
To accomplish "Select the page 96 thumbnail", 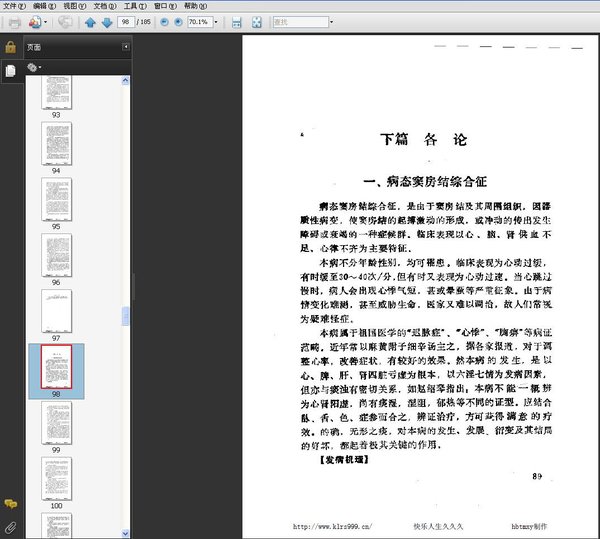I will coord(56,254).
